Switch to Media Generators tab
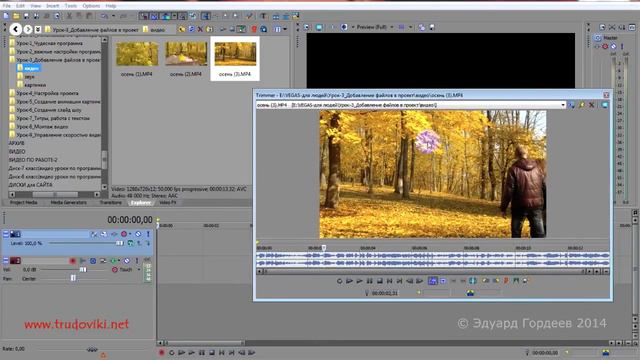The image size is (640, 360). 68,202
